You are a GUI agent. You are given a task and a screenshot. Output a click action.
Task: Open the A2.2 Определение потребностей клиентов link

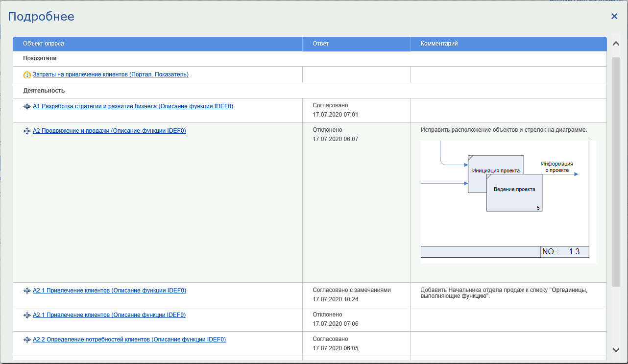tap(129, 340)
